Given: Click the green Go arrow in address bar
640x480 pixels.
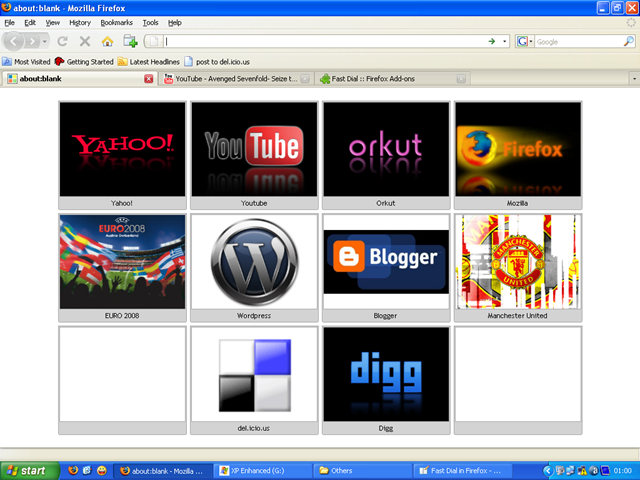Looking at the screenshot, I should coord(492,41).
